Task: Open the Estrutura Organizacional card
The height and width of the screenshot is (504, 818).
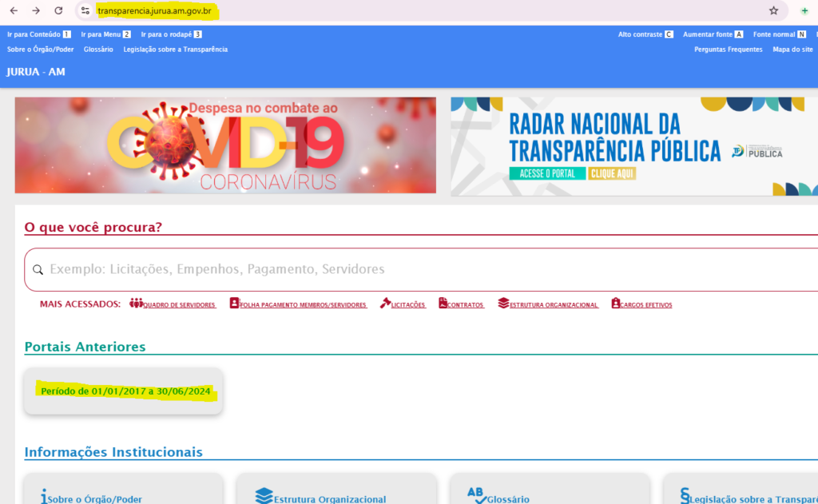Action: pos(336,489)
